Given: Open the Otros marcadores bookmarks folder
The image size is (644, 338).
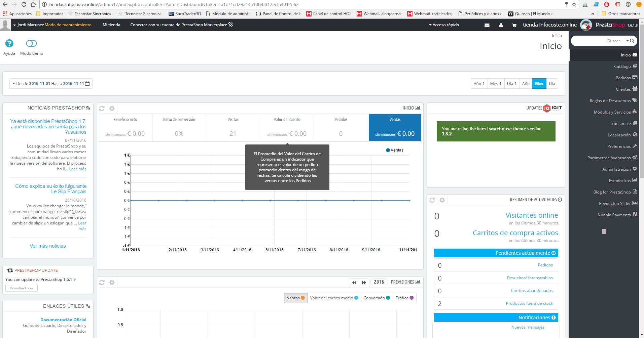Looking at the screenshot, I should pos(621,14).
